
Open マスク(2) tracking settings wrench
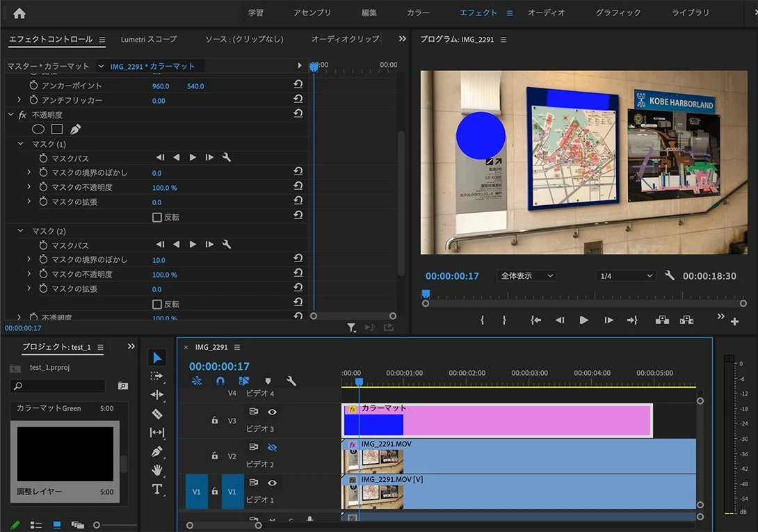click(226, 244)
